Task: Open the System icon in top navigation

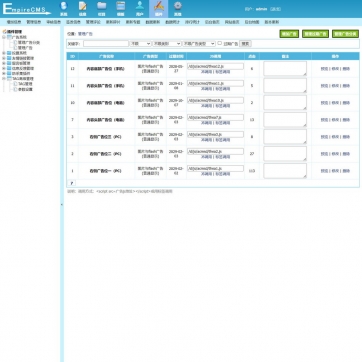Action: [x=63, y=8]
